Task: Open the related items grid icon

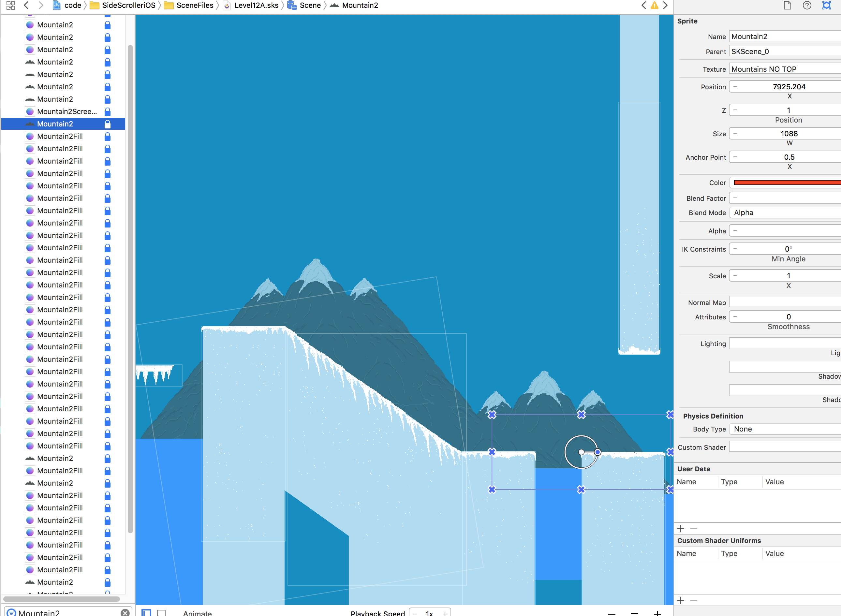Action: point(10,5)
